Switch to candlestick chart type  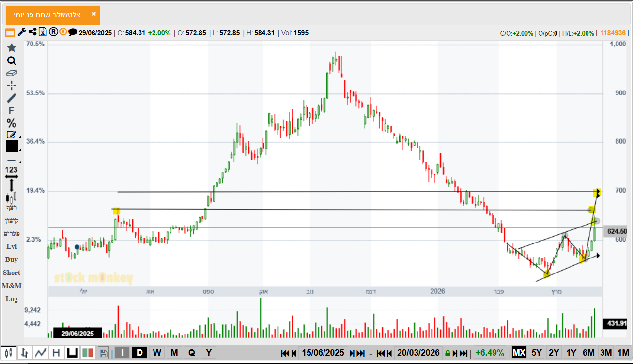pyautogui.click(x=9, y=353)
